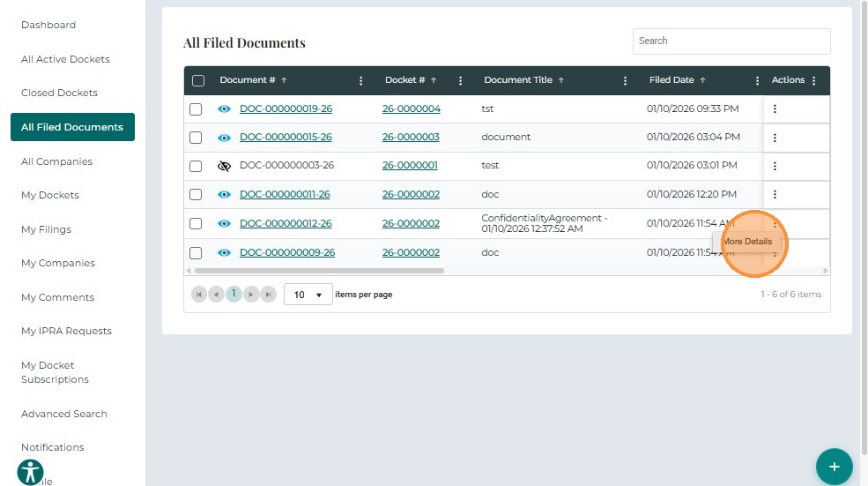Go to next page pager icon
The width and height of the screenshot is (868, 486).
[251, 295]
